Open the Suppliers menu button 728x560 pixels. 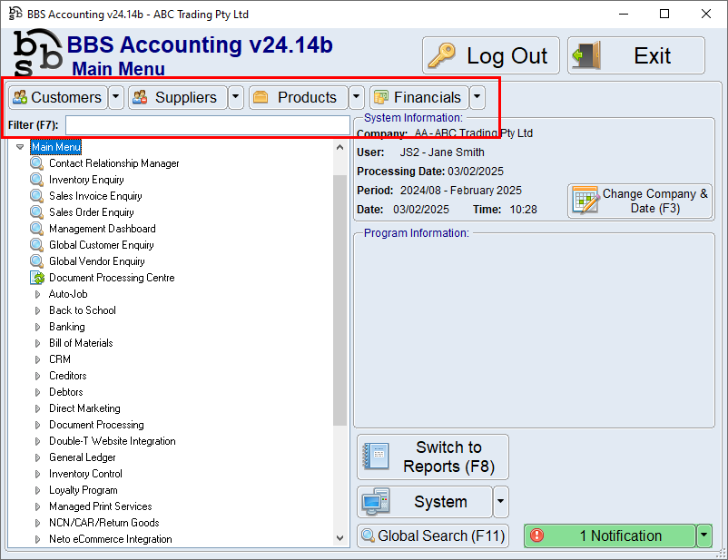176,97
